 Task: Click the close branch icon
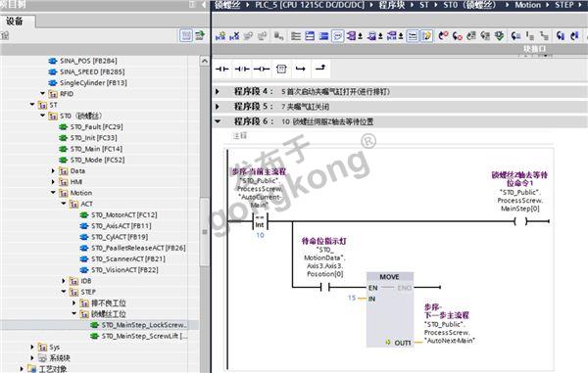320,69
